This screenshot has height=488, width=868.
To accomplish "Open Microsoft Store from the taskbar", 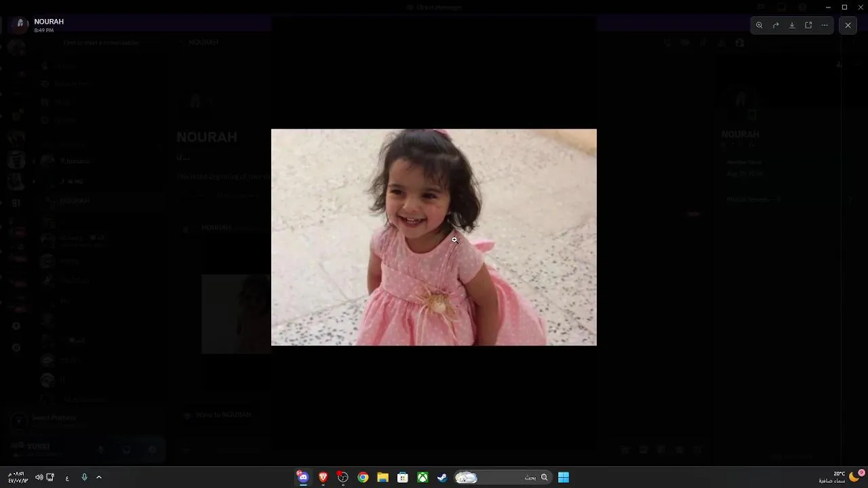I will (402, 477).
